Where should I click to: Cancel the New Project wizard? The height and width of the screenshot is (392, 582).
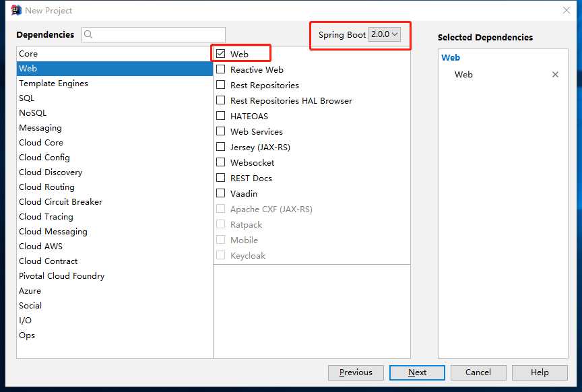(x=478, y=372)
